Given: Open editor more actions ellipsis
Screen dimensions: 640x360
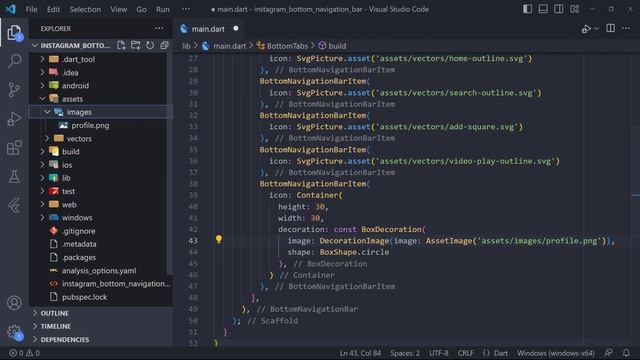Looking at the screenshot, I should pos(626,28).
